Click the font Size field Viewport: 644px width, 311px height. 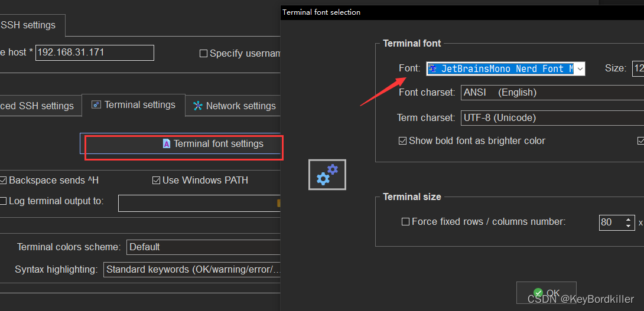point(638,68)
